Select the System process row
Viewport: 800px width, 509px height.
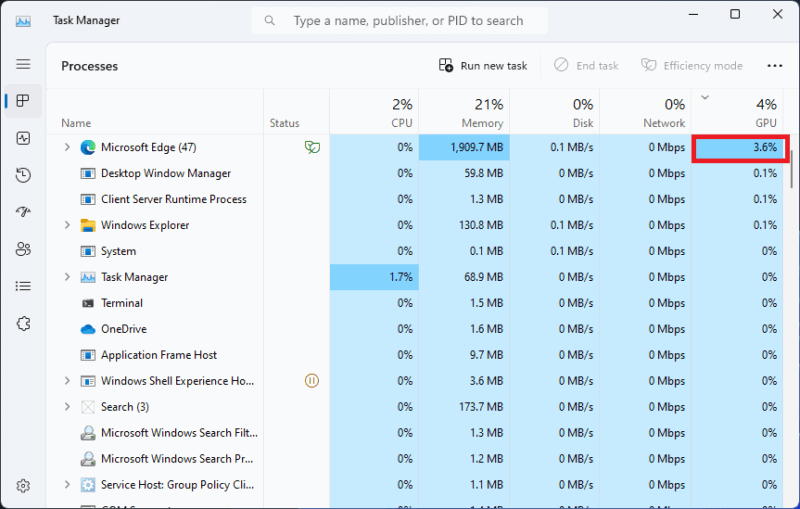pyautogui.click(x=415, y=251)
